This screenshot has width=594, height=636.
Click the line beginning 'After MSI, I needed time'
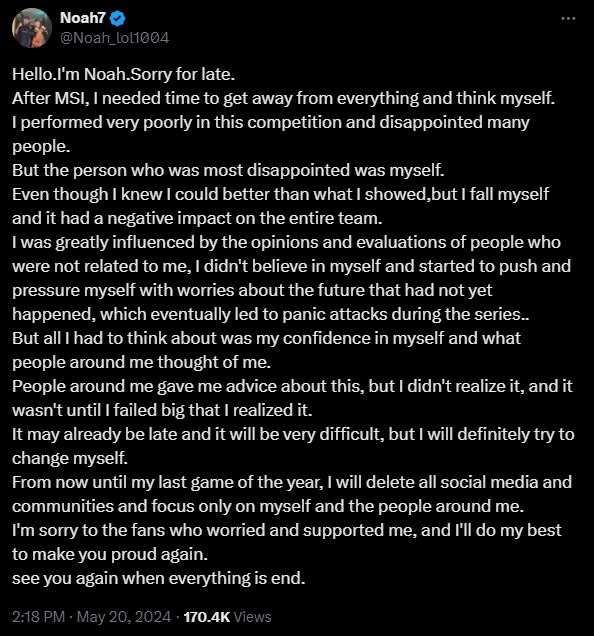(x=284, y=98)
